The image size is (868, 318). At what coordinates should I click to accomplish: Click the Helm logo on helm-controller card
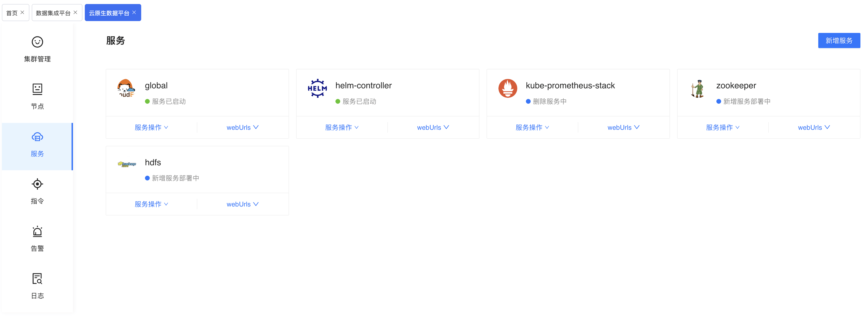(x=317, y=88)
